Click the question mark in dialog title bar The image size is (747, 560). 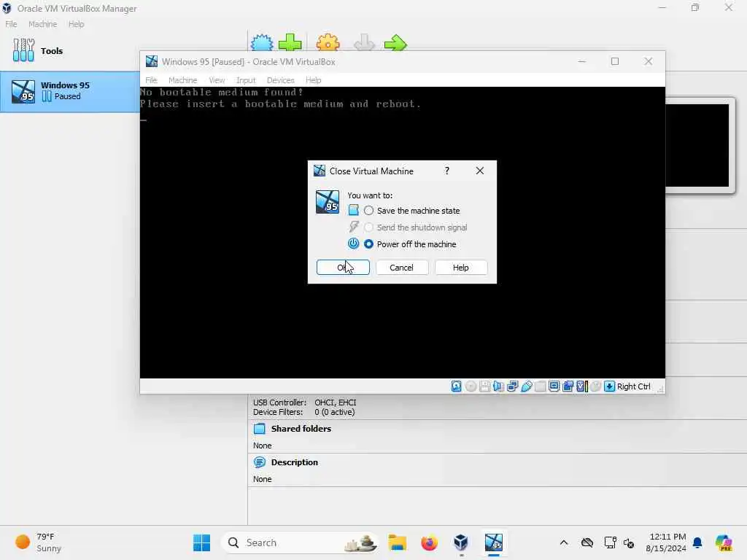[x=447, y=171]
